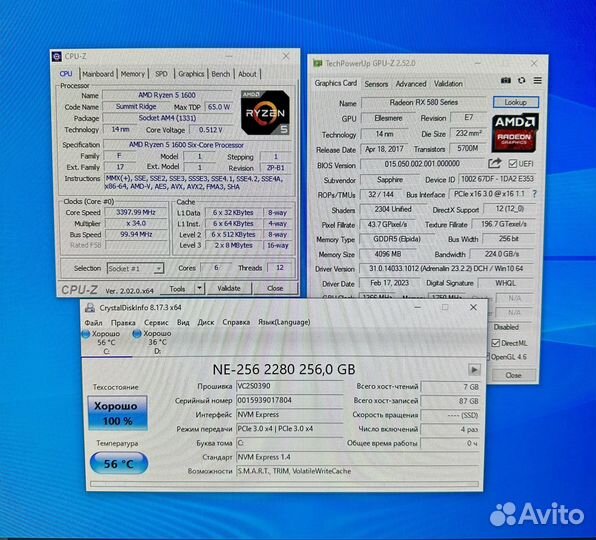Toggle the DirectML checkbox
This screenshot has height=540, width=596.
(x=496, y=343)
